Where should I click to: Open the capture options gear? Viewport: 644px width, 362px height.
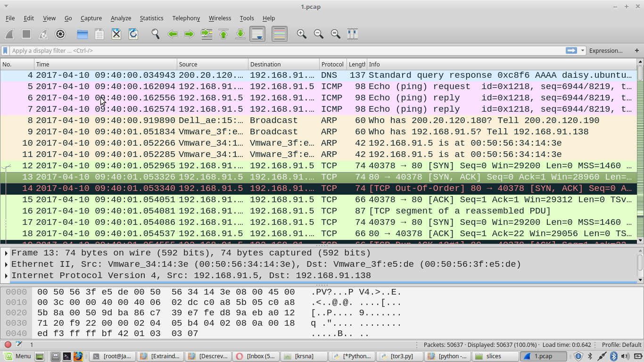tap(60, 33)
